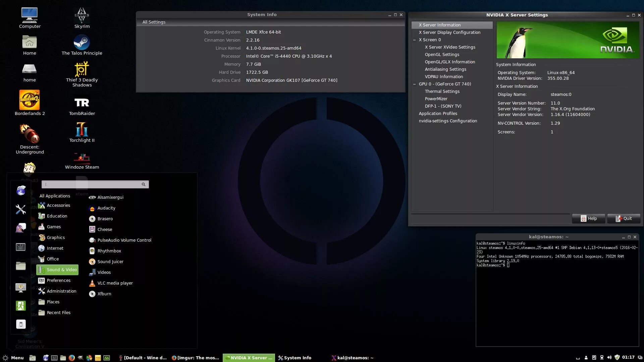The width and height of the screenshot is (644, 362).
Task: Open Firefox from the panel launcher
Action: click(x=71, y=358)
